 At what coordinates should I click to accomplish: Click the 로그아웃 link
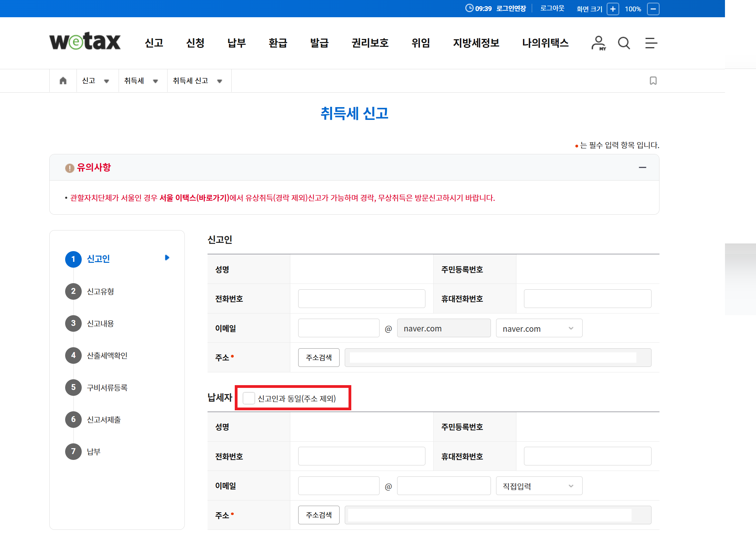tap(552, 8)
